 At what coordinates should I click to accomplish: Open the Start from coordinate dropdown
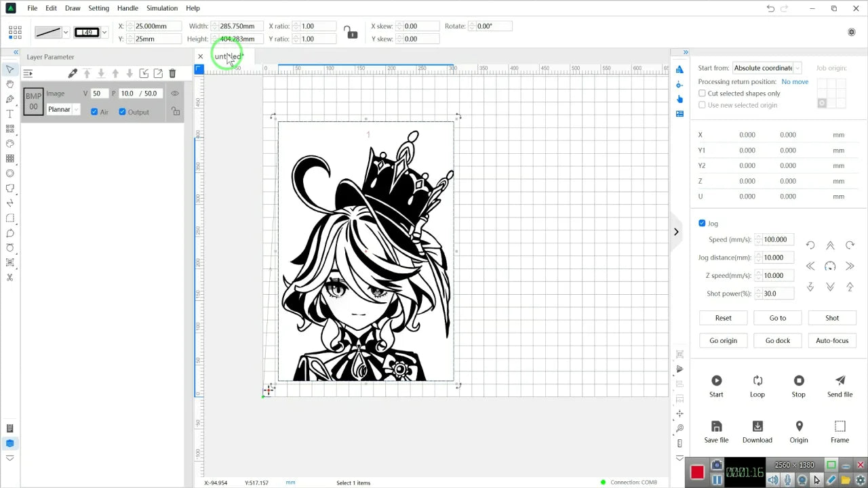(x=767, y=68)
